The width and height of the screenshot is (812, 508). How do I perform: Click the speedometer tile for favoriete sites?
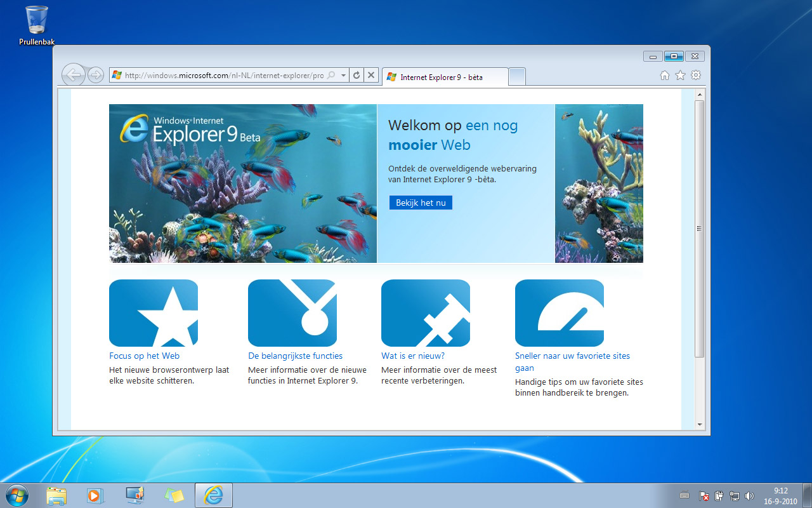point(560,313)
